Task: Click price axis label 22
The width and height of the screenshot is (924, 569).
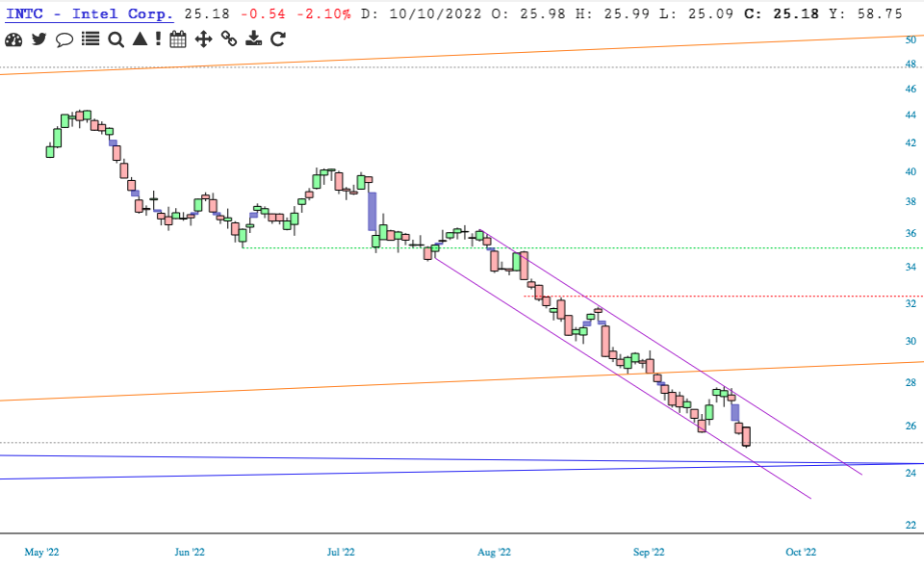Action: (x=911, y=525)
